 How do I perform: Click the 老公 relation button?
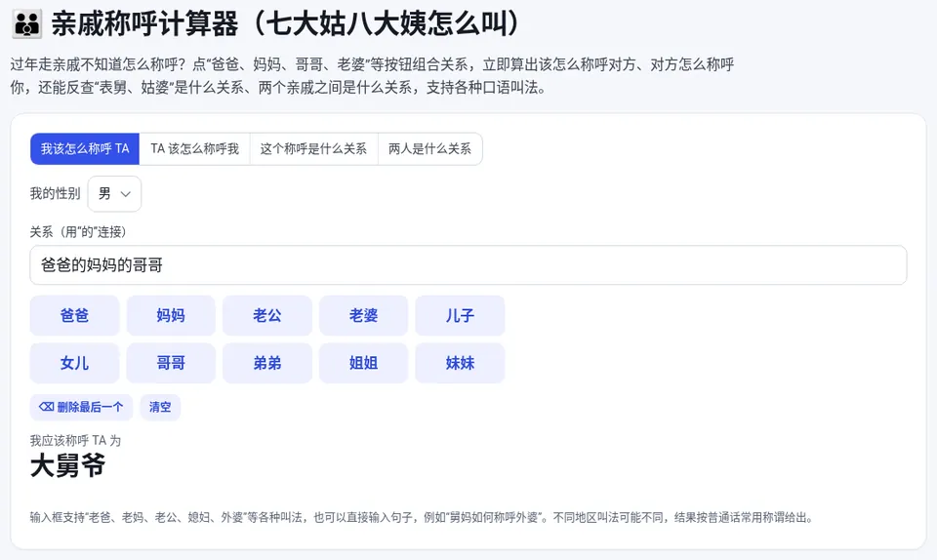coord(267,315)
